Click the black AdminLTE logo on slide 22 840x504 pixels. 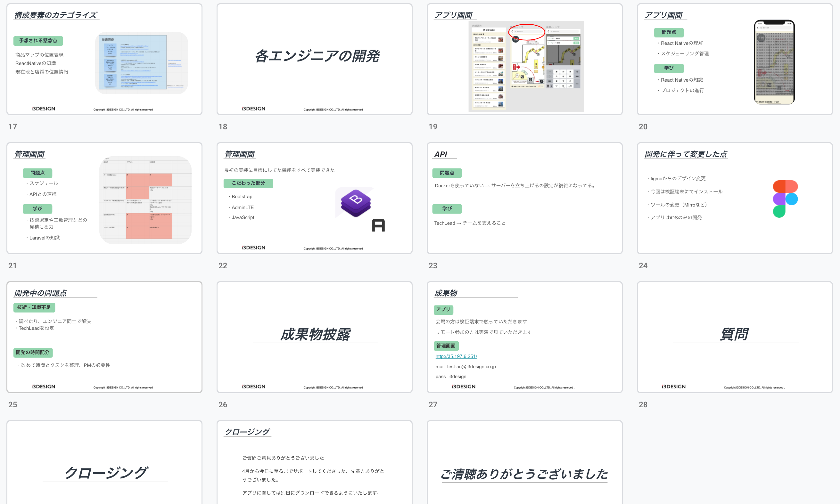pos(378,225)
